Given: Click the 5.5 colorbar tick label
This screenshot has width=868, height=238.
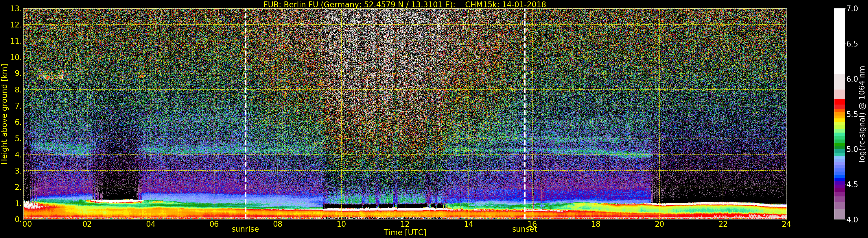Looking at the screenshot, I should click(x=852, y=114).
